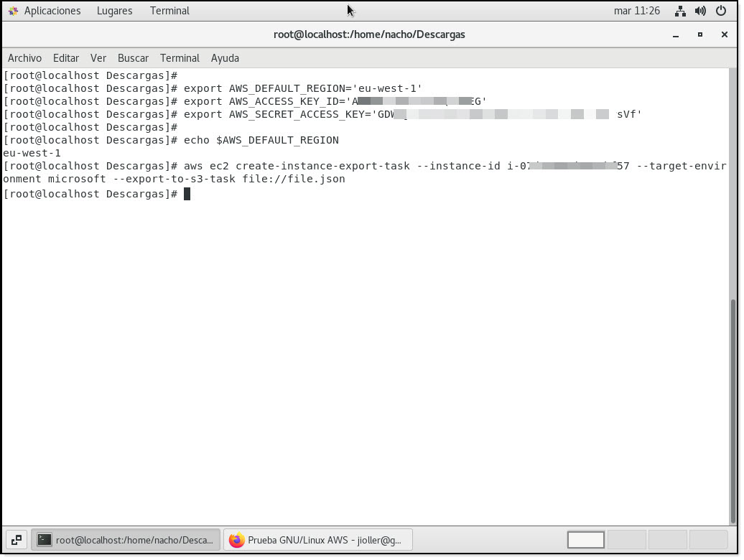This screenshot has height=560, width=744.
Task: Click the Firefox icon in the taskbar
Action: coord(235,539)
